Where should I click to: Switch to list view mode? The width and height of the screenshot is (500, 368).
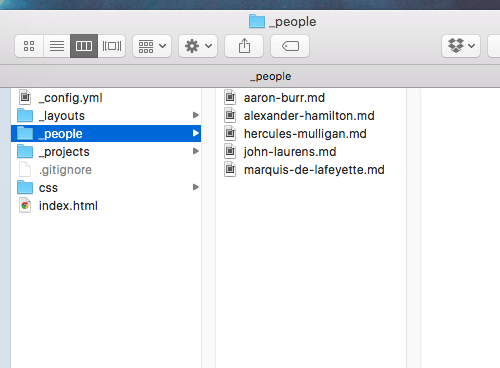pyautogui.click(x=57, y=46)
